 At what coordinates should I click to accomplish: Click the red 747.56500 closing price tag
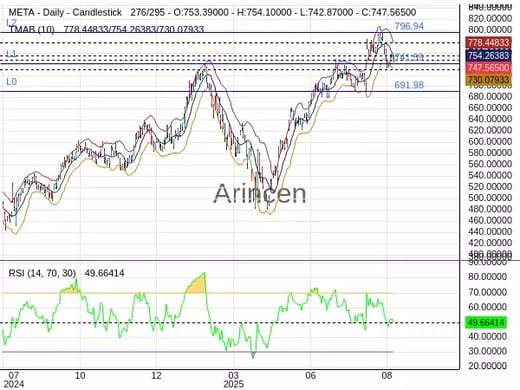coord(488,68)
